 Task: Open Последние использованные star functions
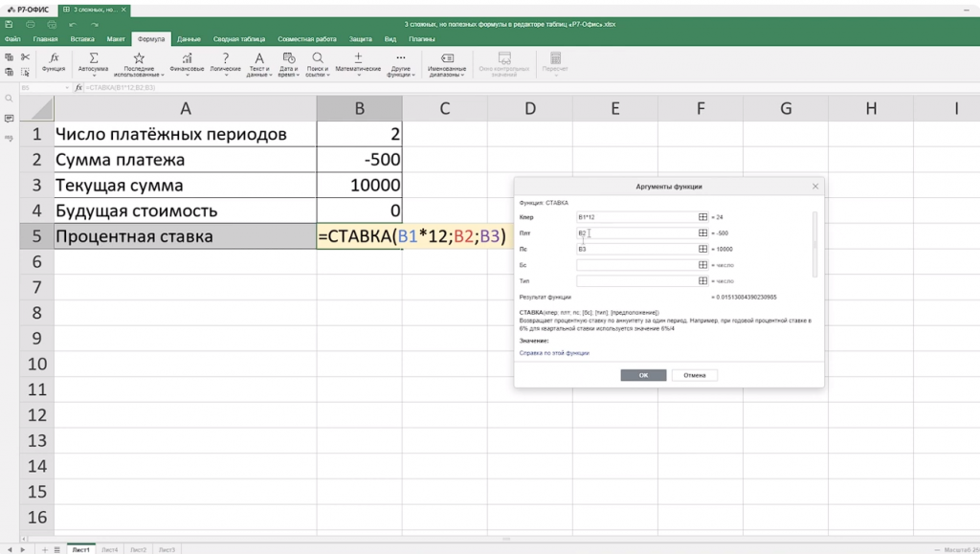[x=139, y=64]
